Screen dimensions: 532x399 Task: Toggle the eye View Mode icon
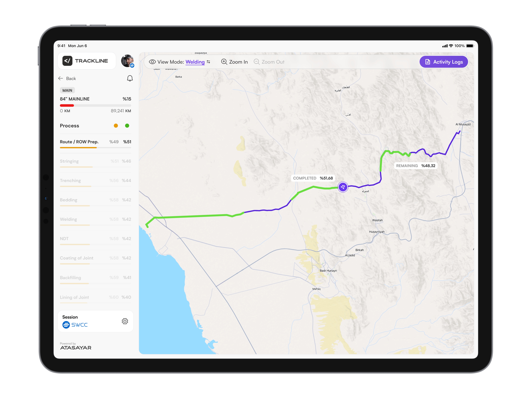152,62
